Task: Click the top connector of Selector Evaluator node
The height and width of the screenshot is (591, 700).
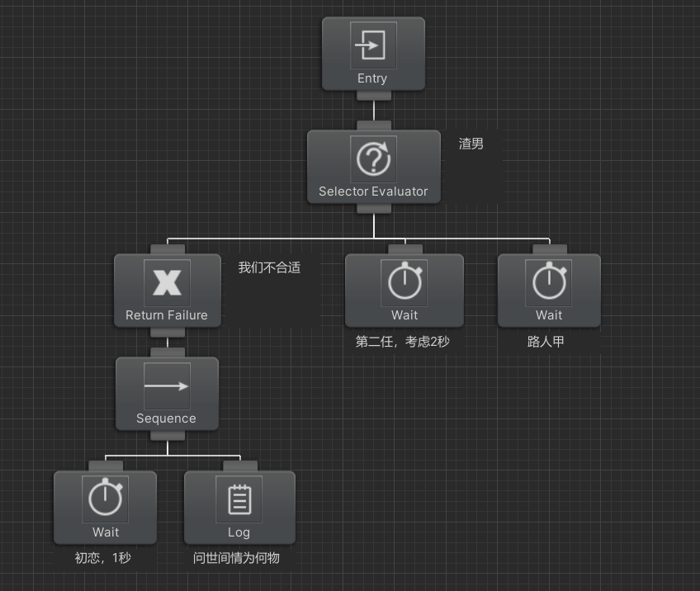Action: (373, 125)
